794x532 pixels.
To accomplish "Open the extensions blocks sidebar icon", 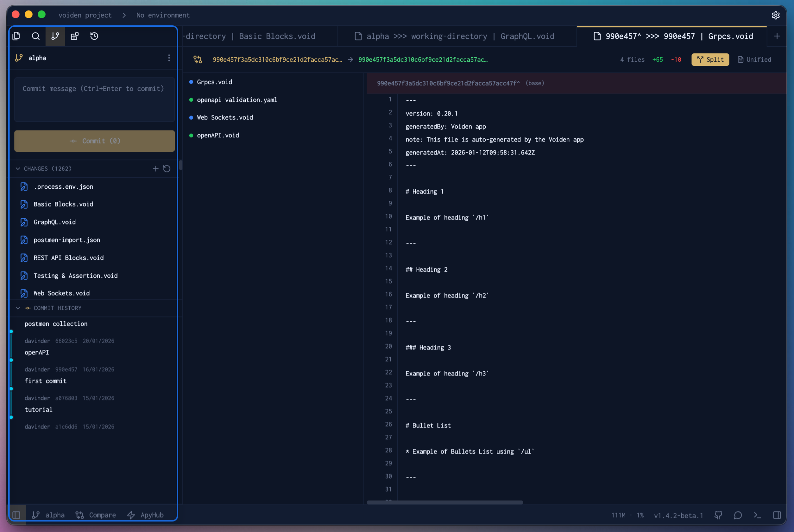I will click(x=75, y=36).
